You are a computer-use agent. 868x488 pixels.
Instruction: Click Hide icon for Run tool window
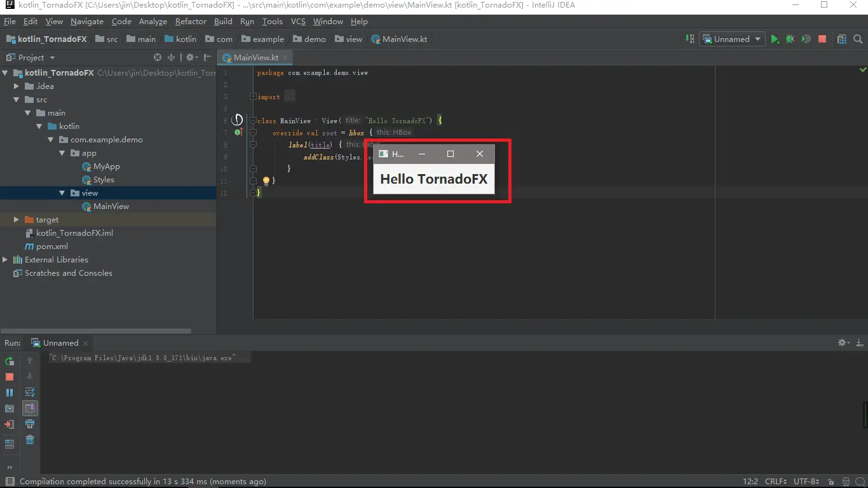tap(860, 342)
